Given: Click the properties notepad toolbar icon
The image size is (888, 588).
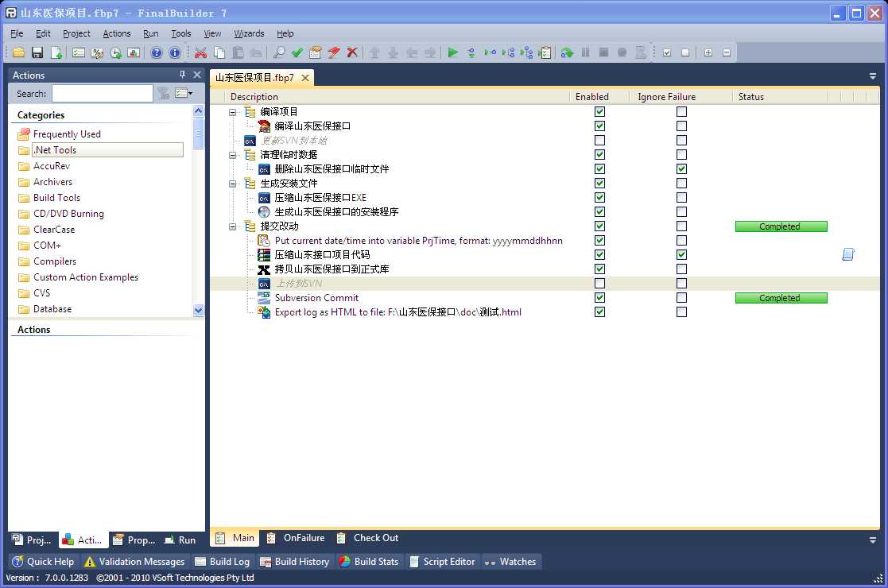Looking at the screenshot, I should (316, 52).
